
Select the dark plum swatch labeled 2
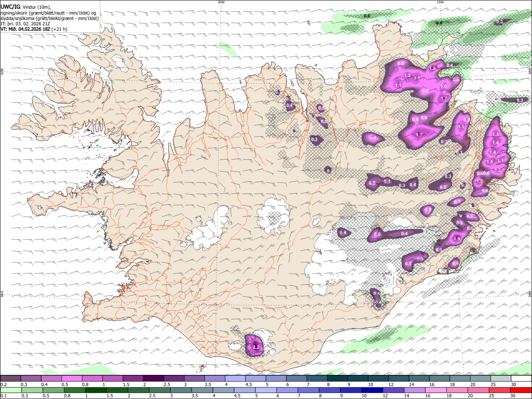click(153, 379)
